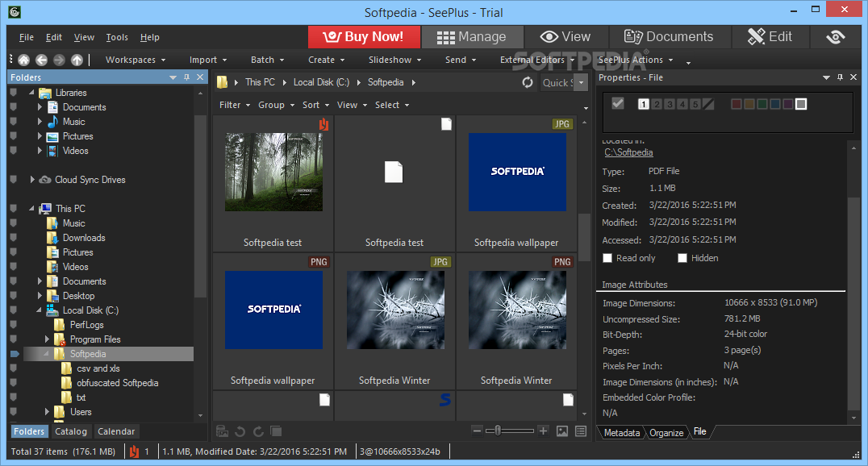868x466 pixels.
Task: Open the Batch dropdown
Action: pyautogui.click(x=267, y=60)
